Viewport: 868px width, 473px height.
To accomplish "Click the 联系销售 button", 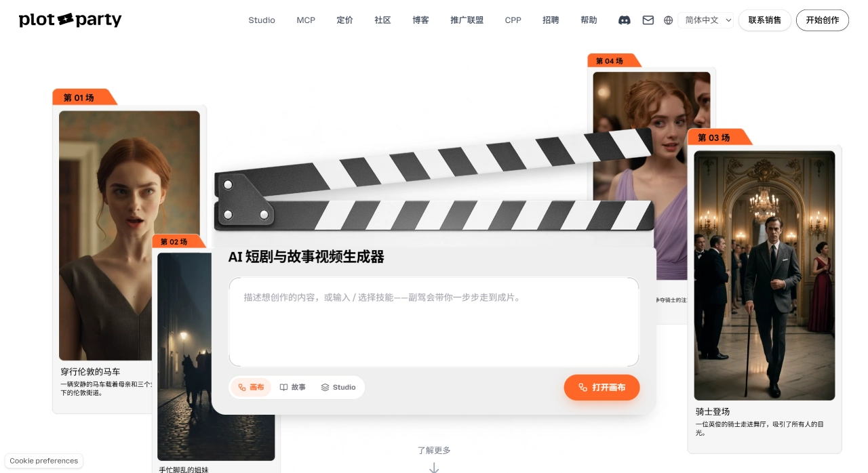I will (765, 20).
